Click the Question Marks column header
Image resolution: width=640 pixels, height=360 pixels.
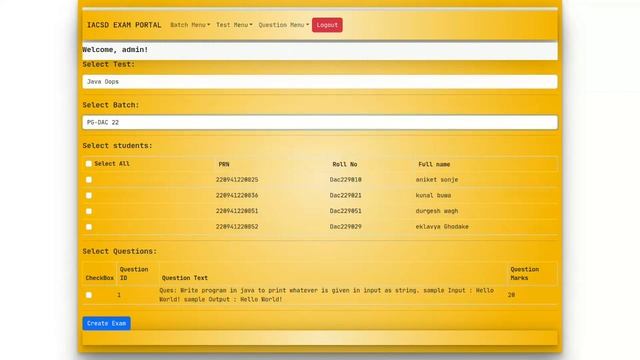pos(524,273)
